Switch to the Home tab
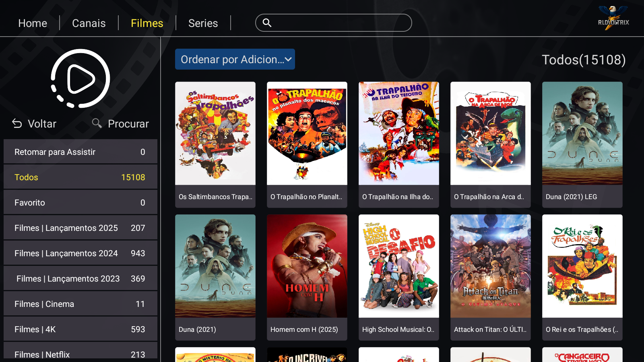 33,23
